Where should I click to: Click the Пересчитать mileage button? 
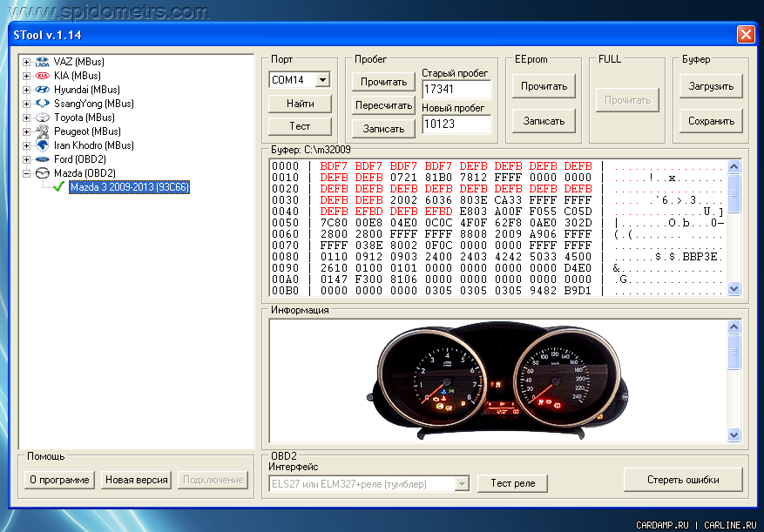(x=383, y=105)
